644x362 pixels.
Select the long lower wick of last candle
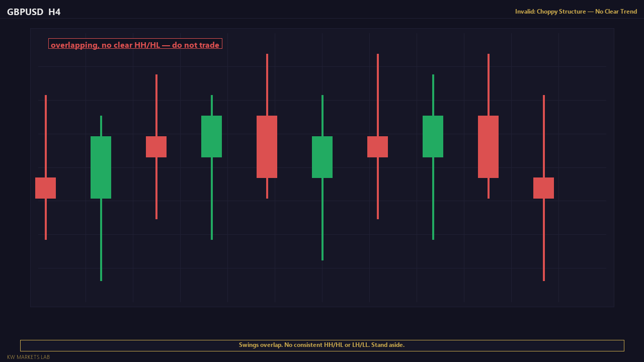point(544,240)
